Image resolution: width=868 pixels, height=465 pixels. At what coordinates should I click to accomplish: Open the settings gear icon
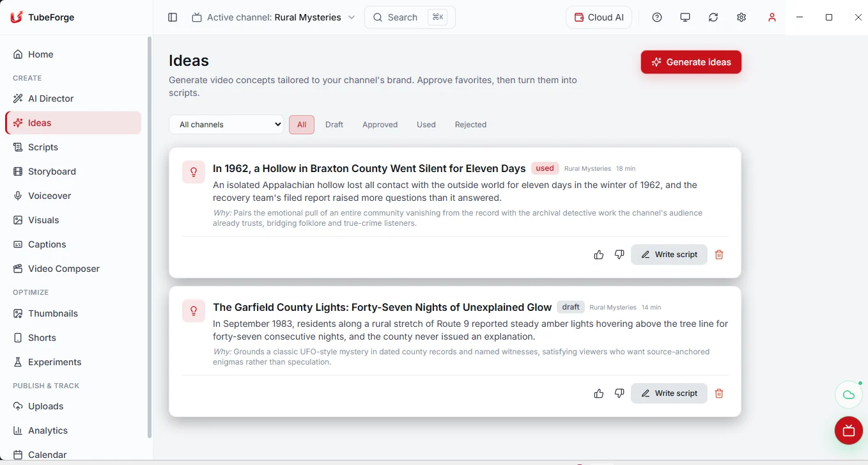coord(741,17)
